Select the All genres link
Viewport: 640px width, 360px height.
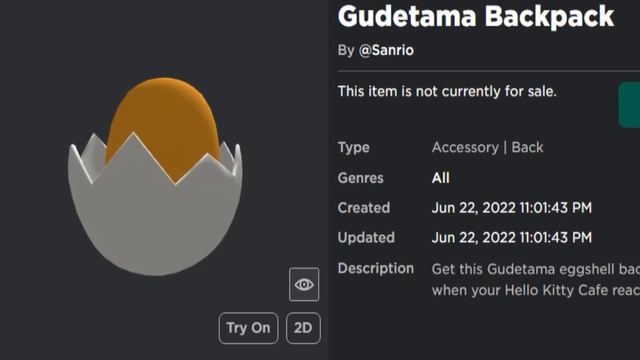[x=441, y=178]
